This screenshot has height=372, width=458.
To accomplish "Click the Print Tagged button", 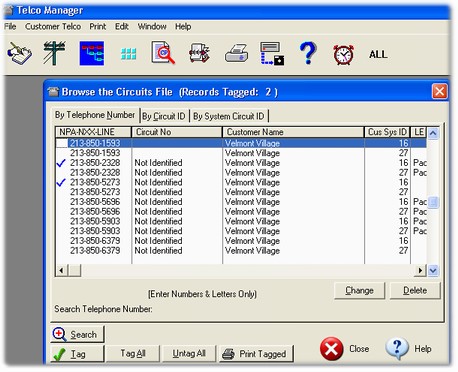I will tap(256, 354).
